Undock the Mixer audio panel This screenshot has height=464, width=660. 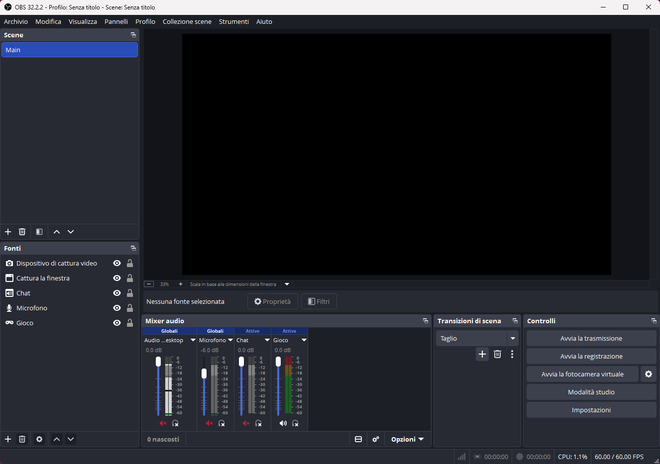pyautogui.click(x=425, y=321)
